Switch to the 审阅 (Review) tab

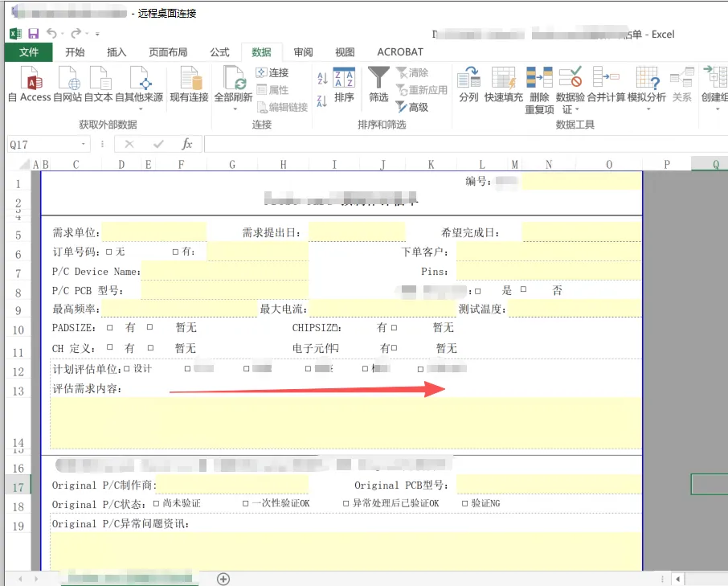pos(303,52)
